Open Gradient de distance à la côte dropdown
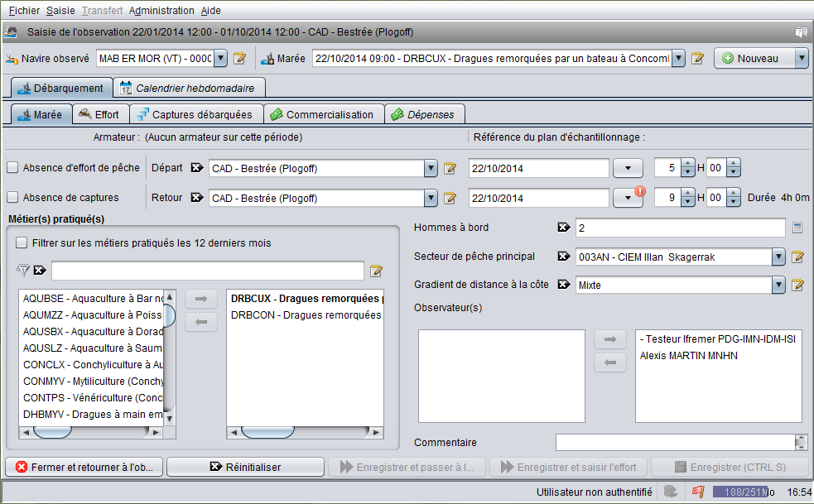This screenshot has height=504, width=814. point(778,285)
